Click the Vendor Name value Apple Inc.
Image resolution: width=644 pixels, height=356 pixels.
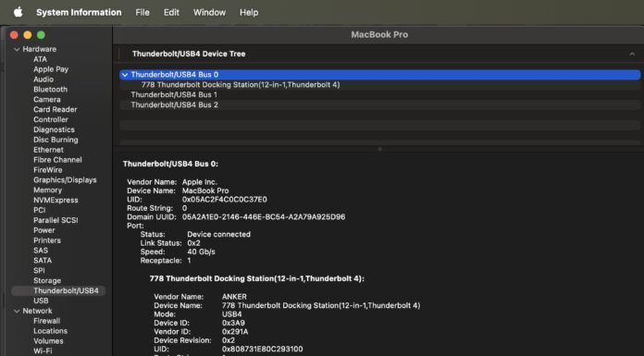200,182
